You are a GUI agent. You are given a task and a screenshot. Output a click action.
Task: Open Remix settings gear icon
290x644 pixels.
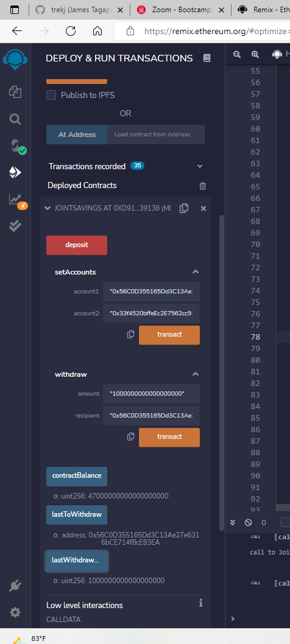(15, 613)
